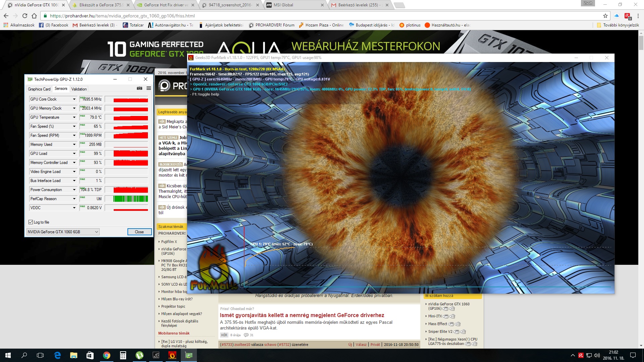This screenshot has width=644, height=362.
Task: Open the Facebook bookmark
Action: [x=54, y=25]
